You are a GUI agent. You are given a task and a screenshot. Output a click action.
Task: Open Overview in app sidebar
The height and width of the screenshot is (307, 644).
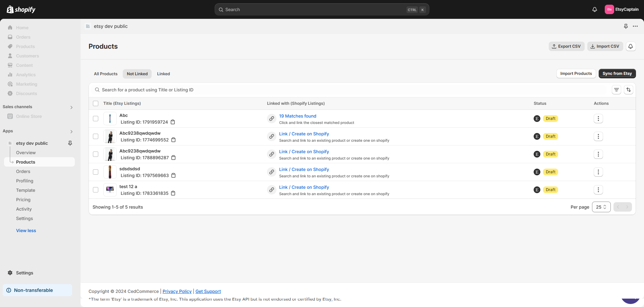pyautogui.click(x=26, y=152)
